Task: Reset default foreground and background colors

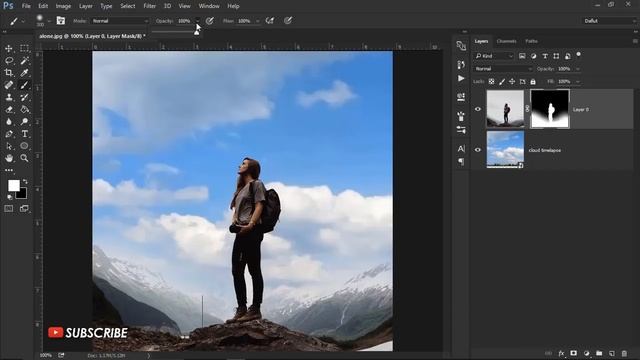Action: point(10,197)
